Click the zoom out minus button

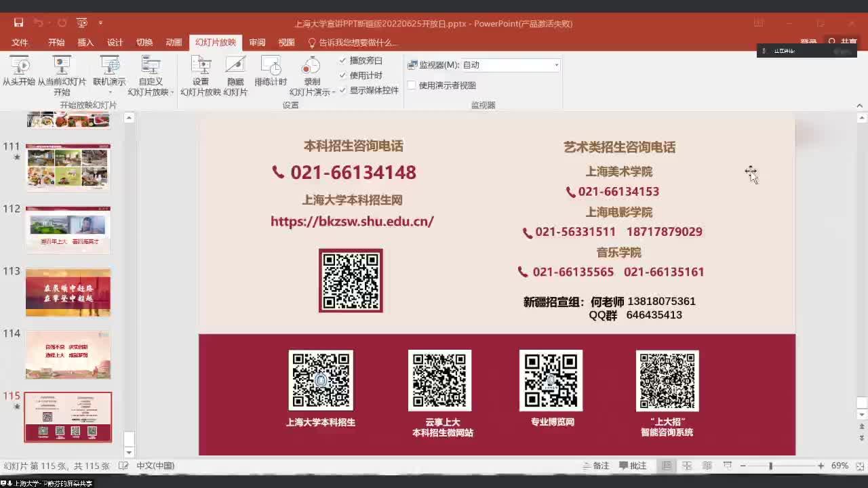(x=743, y=466)
